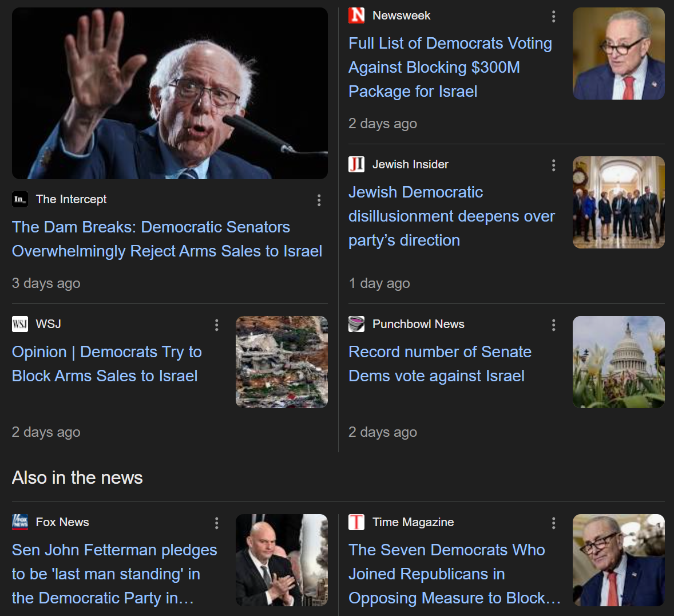Click the Newsweek article thumbnail
This screenshot has height=616, width=674.
point(619,54)
